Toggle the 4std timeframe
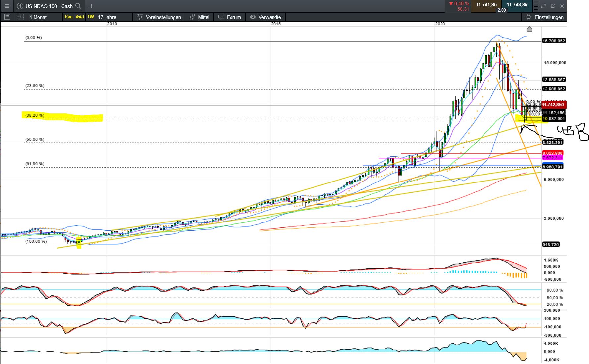The image size is (589, 364). 79,17
